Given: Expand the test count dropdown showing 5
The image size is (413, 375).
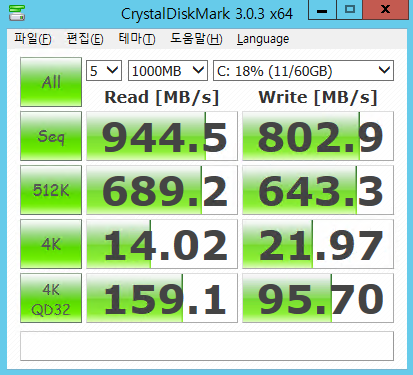Looking at the screenshot, I should (104, 71).
